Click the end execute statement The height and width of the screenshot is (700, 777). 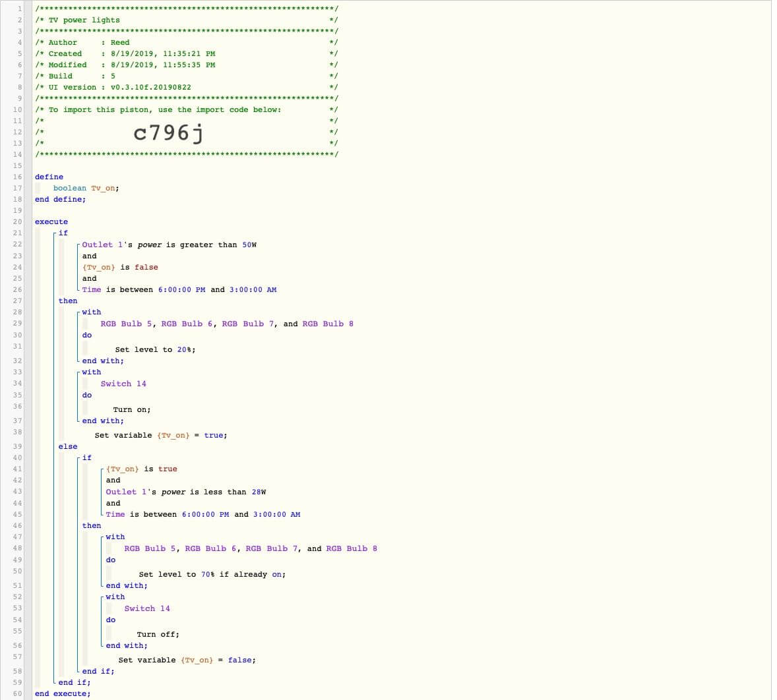63,693
